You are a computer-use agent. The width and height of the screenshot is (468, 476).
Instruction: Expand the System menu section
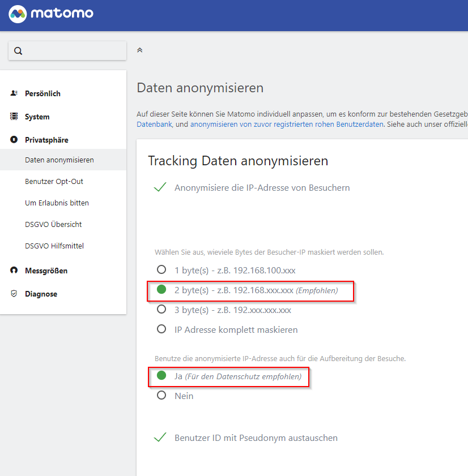click(x=37, y=117)
